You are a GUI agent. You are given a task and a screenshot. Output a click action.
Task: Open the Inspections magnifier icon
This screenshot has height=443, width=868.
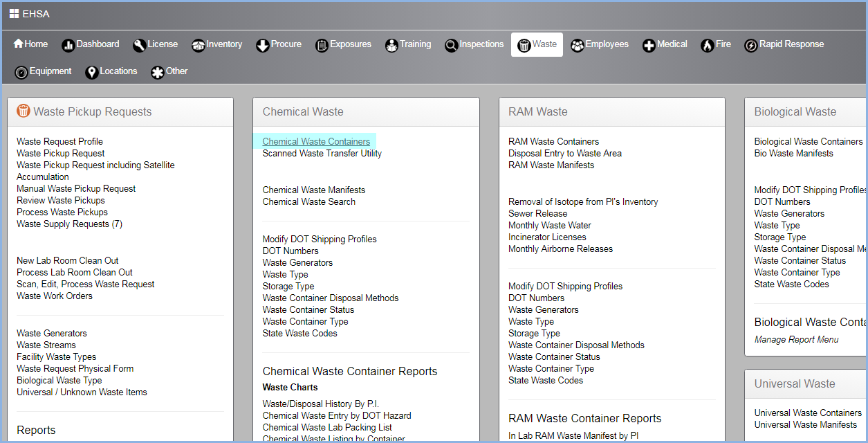[x=451, y=45]
